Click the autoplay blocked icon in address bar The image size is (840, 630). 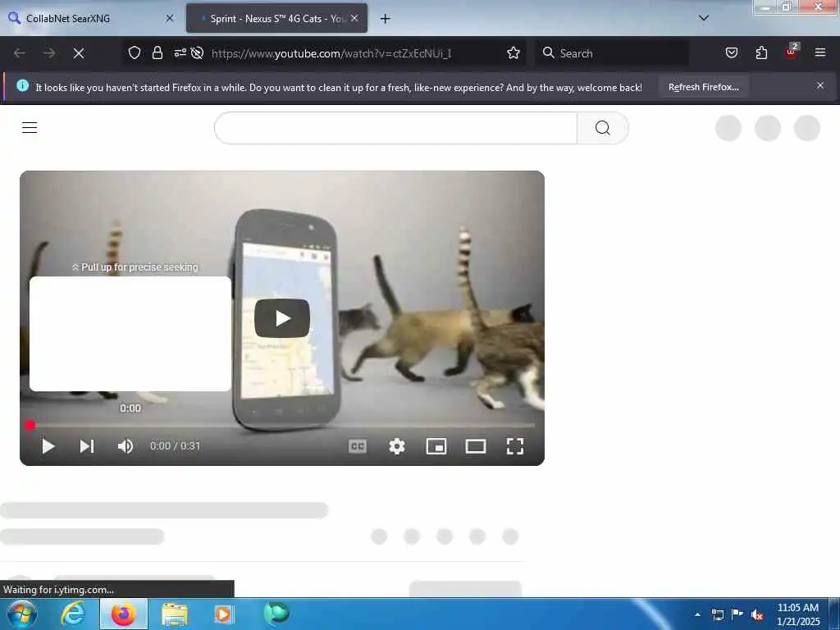point(197,52)
